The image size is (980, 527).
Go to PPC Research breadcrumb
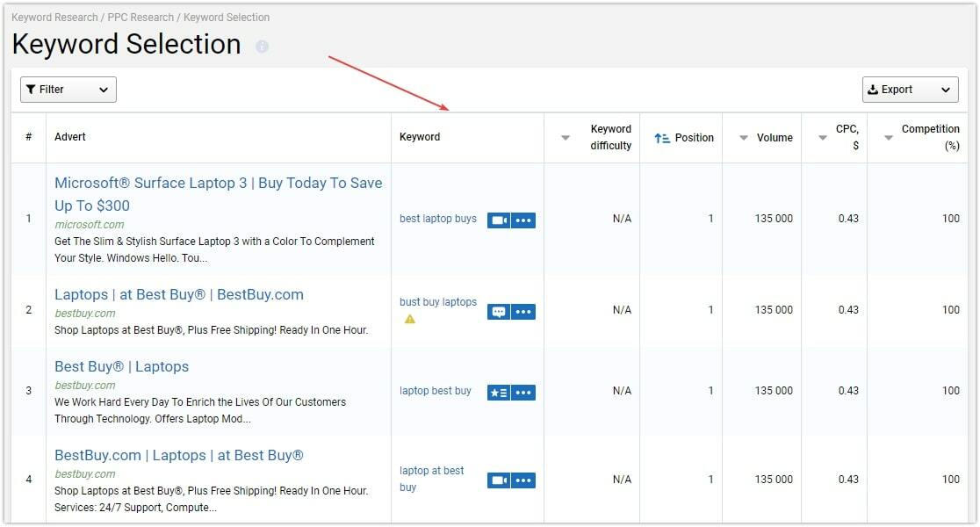click(141, 18)
